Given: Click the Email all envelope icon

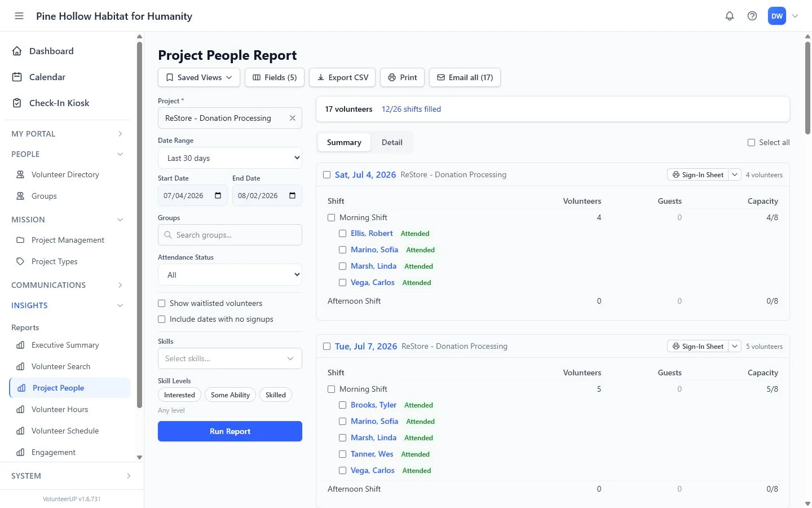Looking at the screenshot, I should tap(441, 77).
